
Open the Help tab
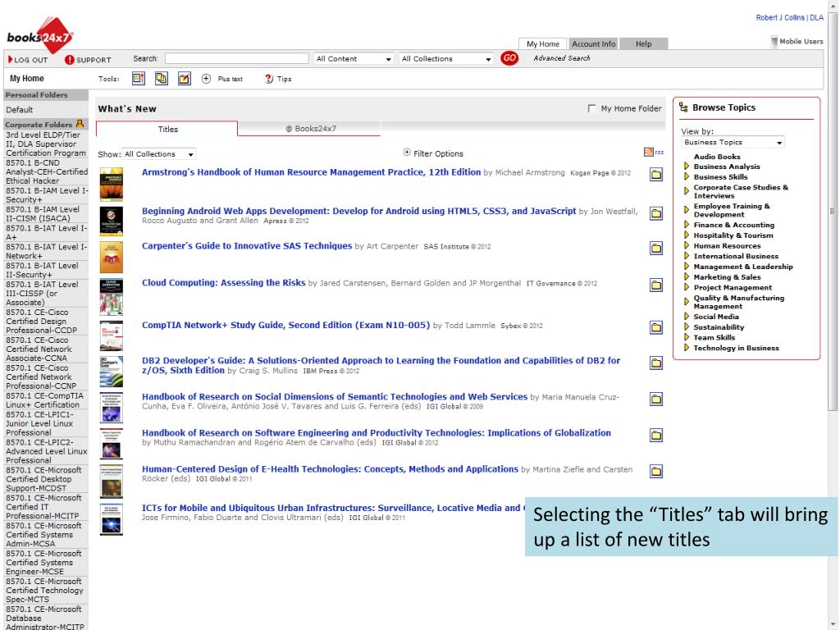(643, 44)
